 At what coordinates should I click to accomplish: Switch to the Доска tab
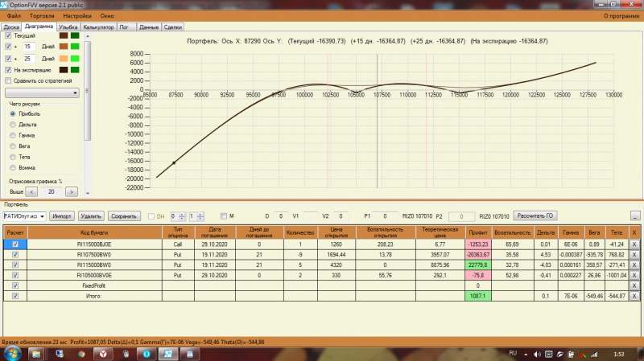11,27
